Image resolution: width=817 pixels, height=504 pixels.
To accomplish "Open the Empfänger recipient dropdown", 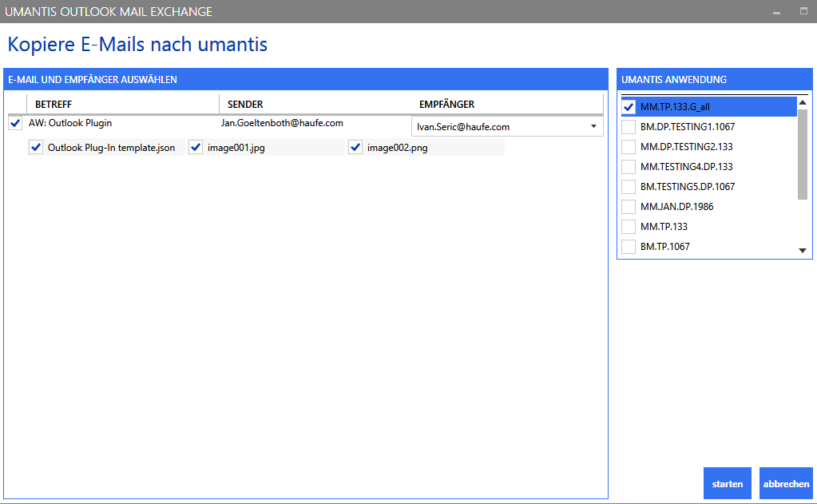I will coord(506,126).
